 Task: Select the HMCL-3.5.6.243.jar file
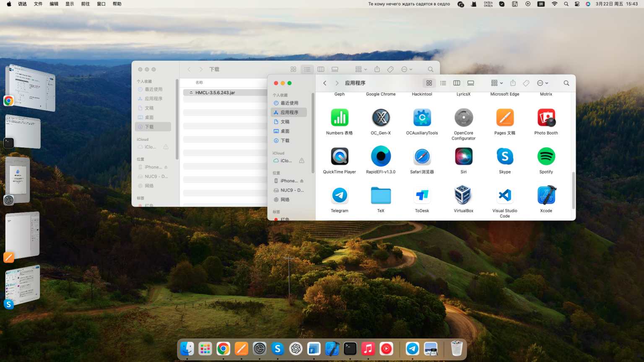(215, 93)
